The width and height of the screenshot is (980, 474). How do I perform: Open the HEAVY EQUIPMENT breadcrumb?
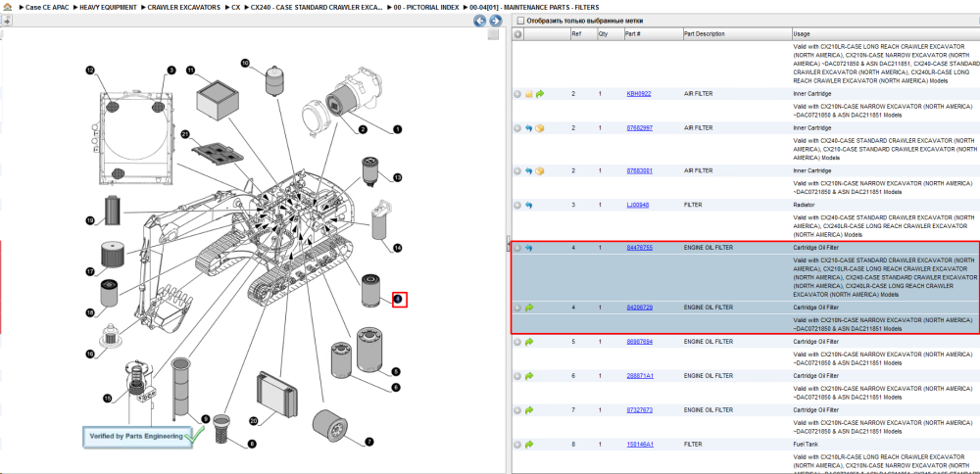pos(108,7)
